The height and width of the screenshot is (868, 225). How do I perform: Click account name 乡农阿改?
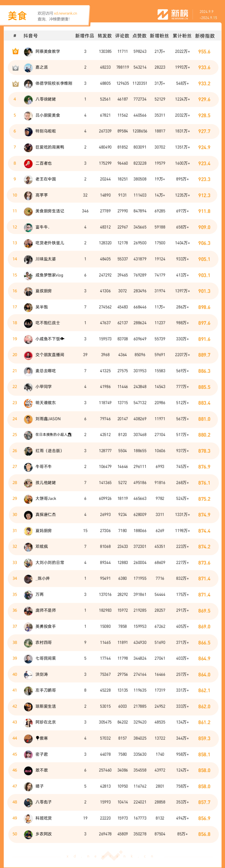44,834
